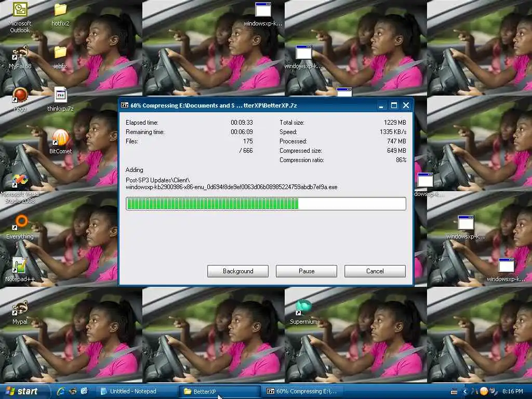
Task: Cancel the compression operation
Action: click(375, 271)
